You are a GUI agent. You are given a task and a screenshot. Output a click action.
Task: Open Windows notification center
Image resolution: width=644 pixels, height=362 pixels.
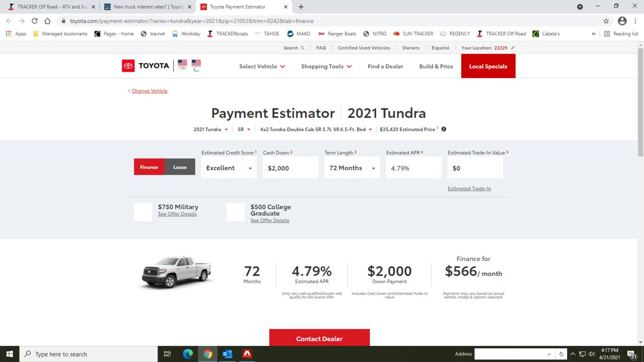pyautogui.click(x=632, y=354)
